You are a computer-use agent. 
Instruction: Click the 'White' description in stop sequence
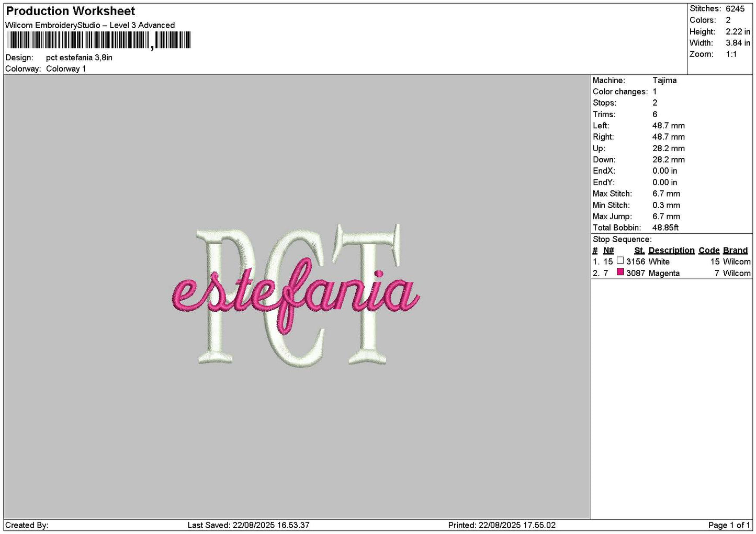click(x=659, y=262)
